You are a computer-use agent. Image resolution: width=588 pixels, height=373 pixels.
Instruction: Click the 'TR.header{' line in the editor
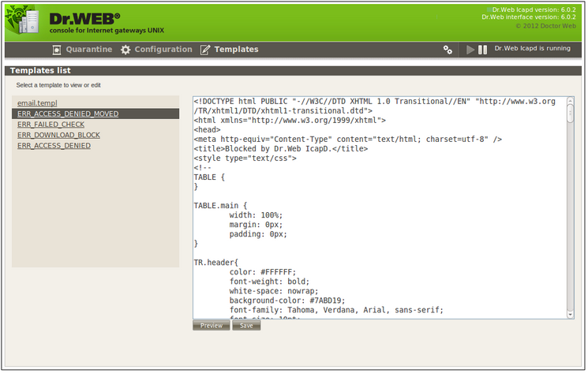click(x=216, y=263)
